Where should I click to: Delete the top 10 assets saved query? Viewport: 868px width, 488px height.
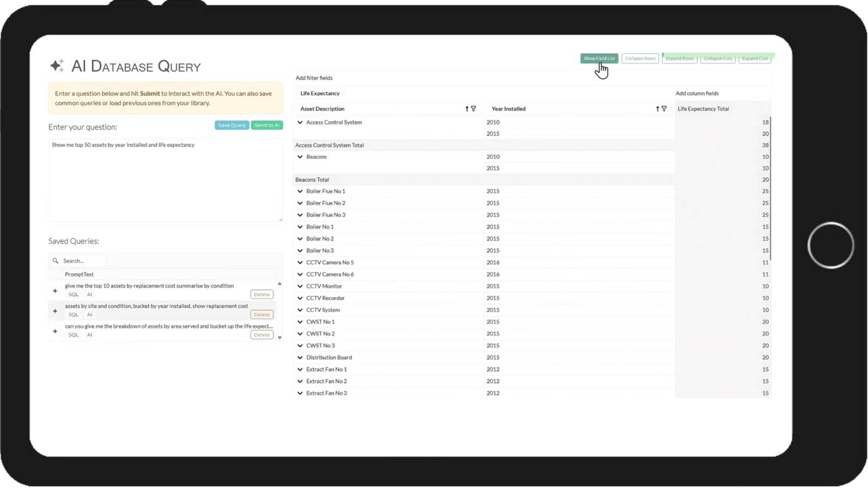[261, 294]
